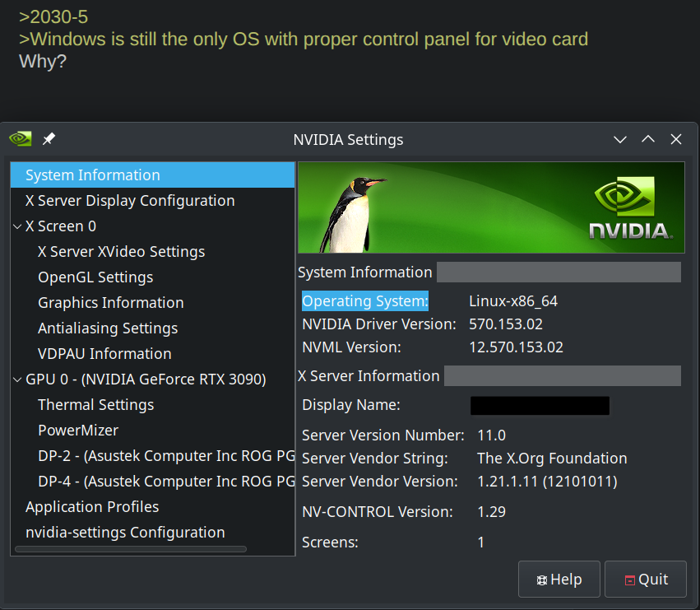Viewport: 700px width, 610px height.
Task: Open X Server Display Configuration
Action: pyautogui.click(x=130, y=201)
